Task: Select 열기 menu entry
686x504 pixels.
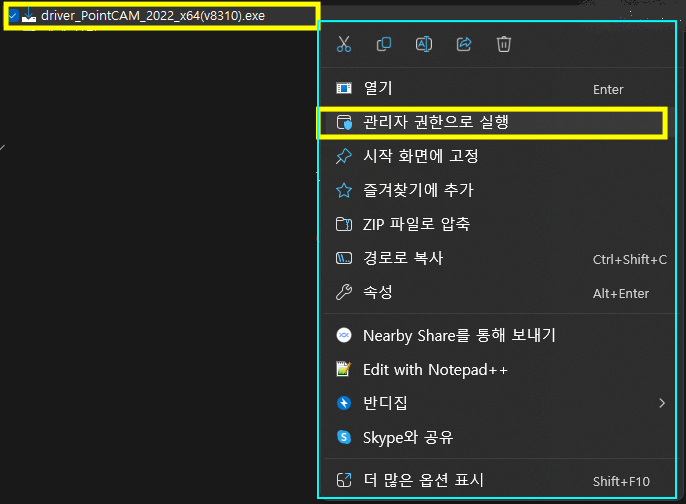Action: pos(498,89)
